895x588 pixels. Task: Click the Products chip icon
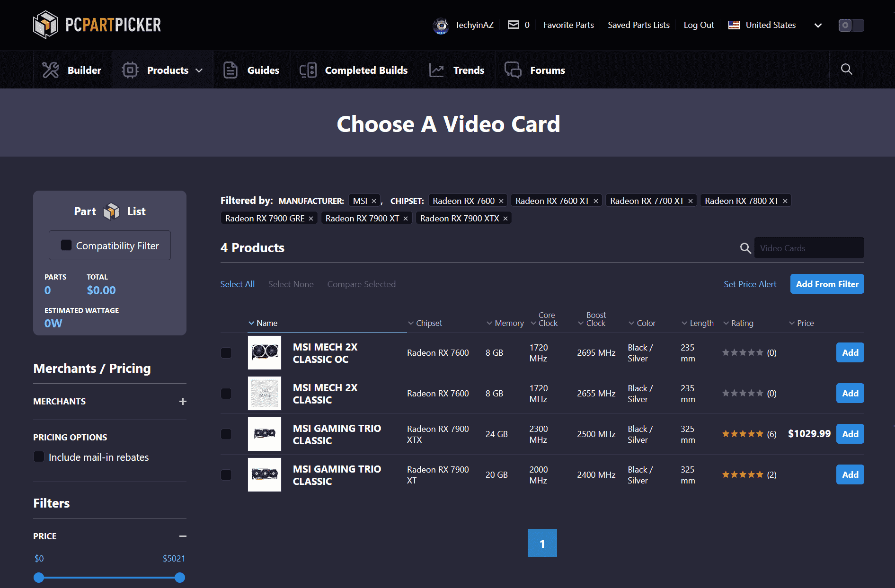tap(130, 70)
